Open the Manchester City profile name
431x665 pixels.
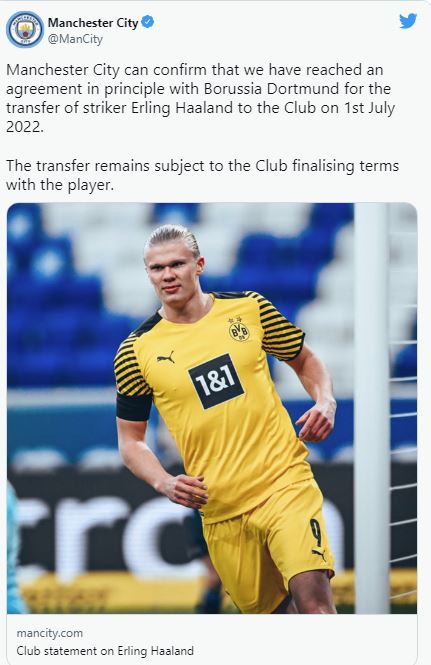click(93, 23)
